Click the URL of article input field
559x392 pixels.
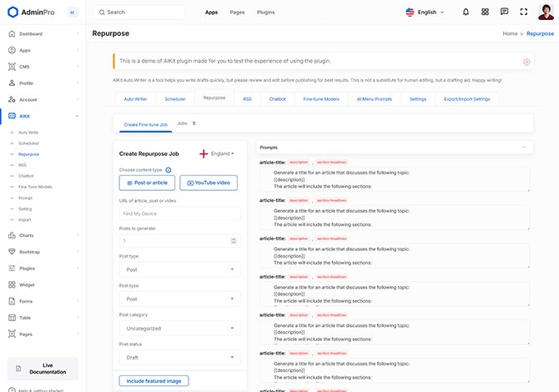179,214
